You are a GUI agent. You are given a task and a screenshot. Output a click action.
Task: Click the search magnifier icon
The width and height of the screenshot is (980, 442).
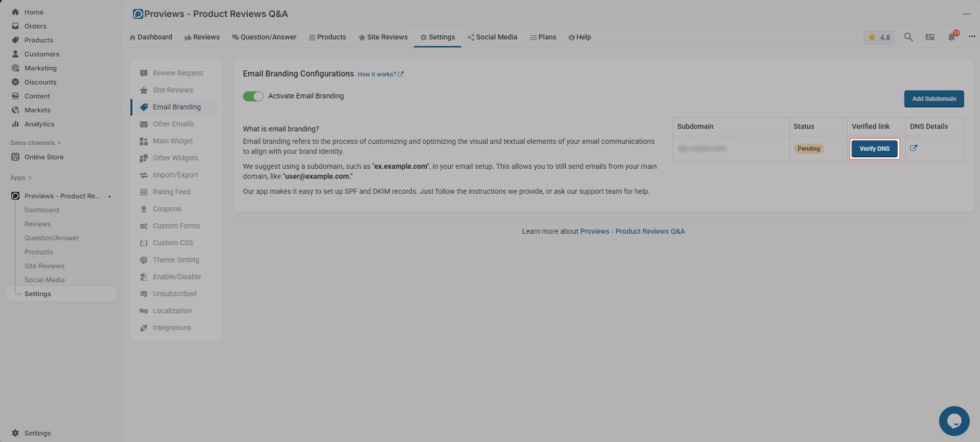(x=908, y=37)
